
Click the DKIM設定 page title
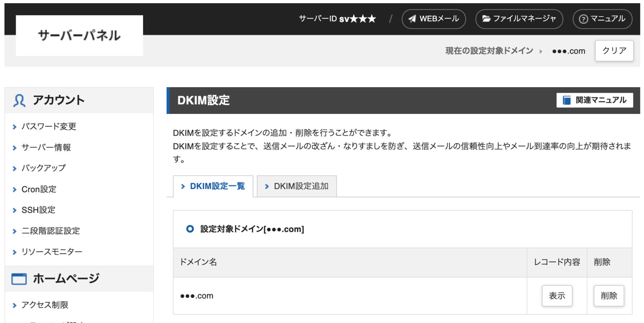[x=203, y=101]
